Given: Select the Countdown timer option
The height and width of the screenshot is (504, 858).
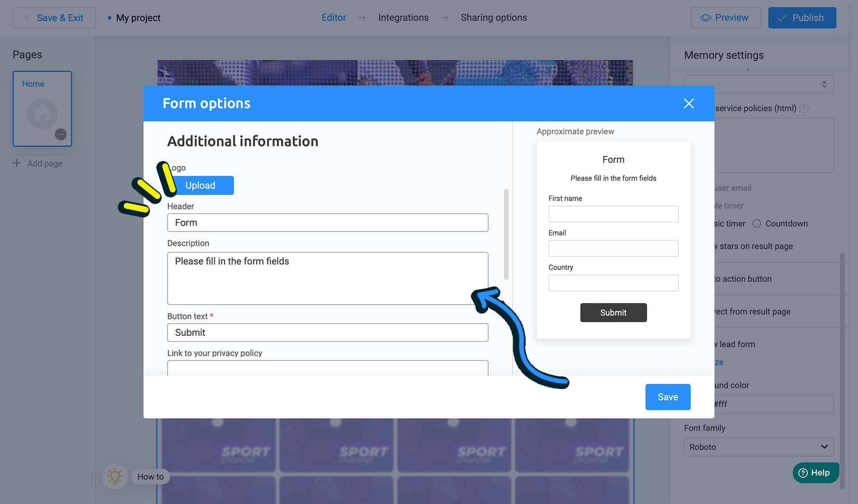Looking at the screenshot, I should coord(757,223).
